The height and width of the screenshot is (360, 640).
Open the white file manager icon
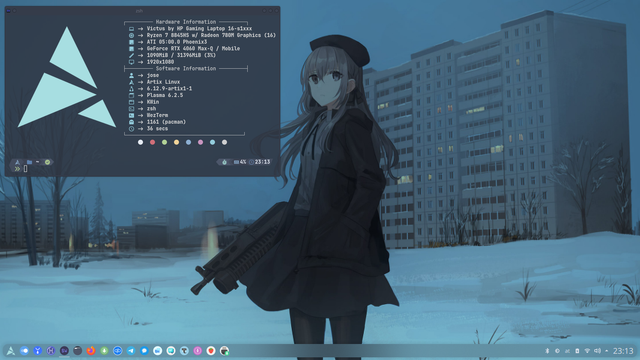(x=158, y=351)
